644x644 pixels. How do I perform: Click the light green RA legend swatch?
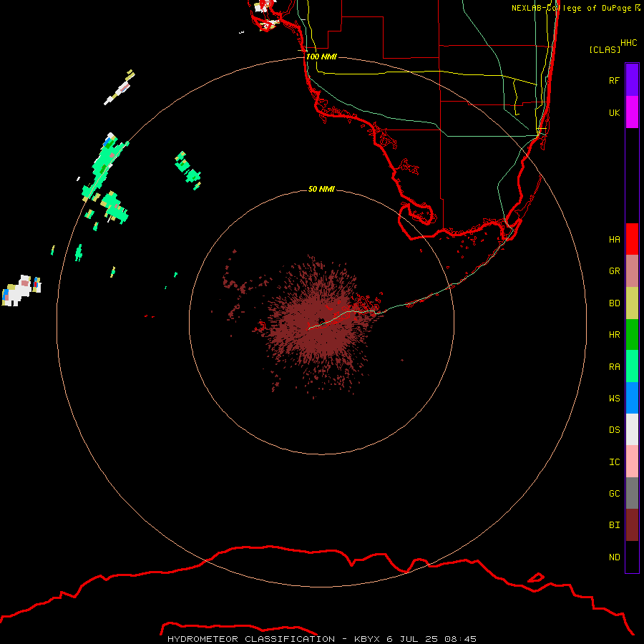pyautogui.click(x=632, y=366)
